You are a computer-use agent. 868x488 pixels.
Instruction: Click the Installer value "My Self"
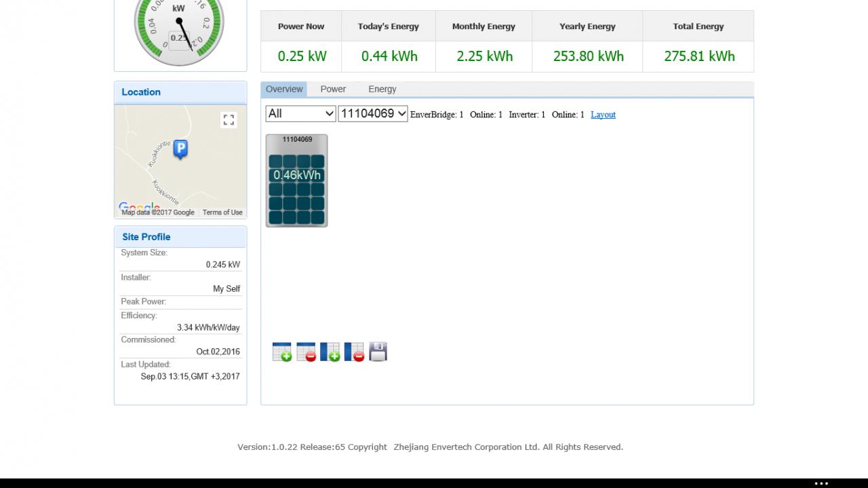click(x=226, y=289)
